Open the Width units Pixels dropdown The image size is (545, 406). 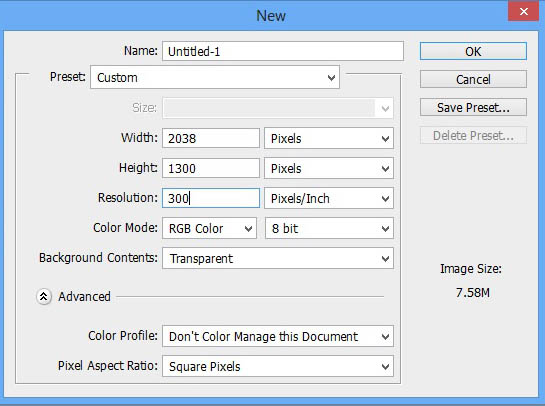pyautogui.click(x=329, y=138)
